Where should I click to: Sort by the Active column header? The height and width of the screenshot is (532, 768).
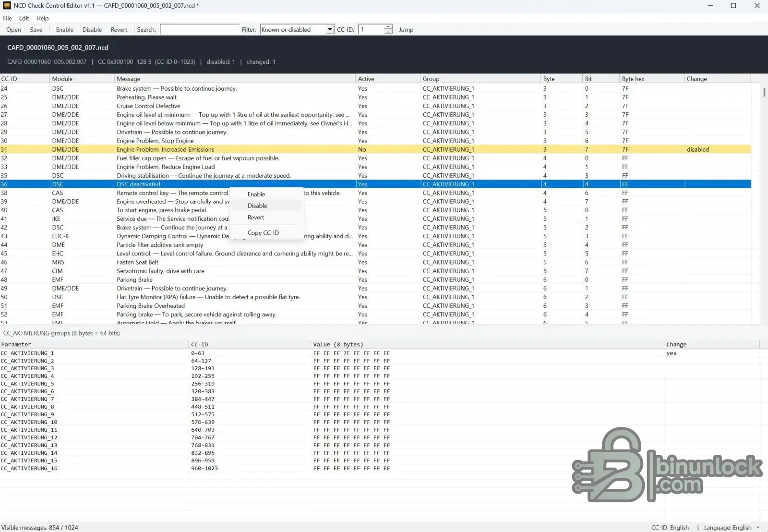[x=388, y=79]
